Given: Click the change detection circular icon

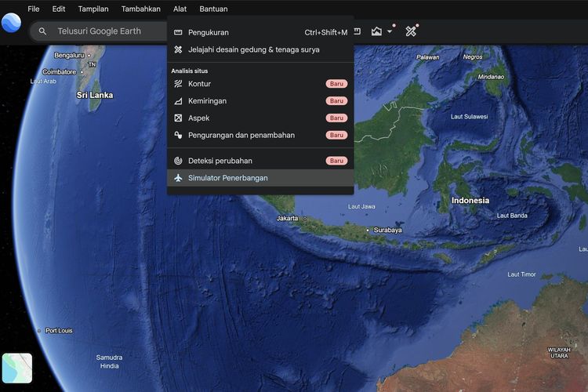Looking at the screenshot, I should pos(178,161).
